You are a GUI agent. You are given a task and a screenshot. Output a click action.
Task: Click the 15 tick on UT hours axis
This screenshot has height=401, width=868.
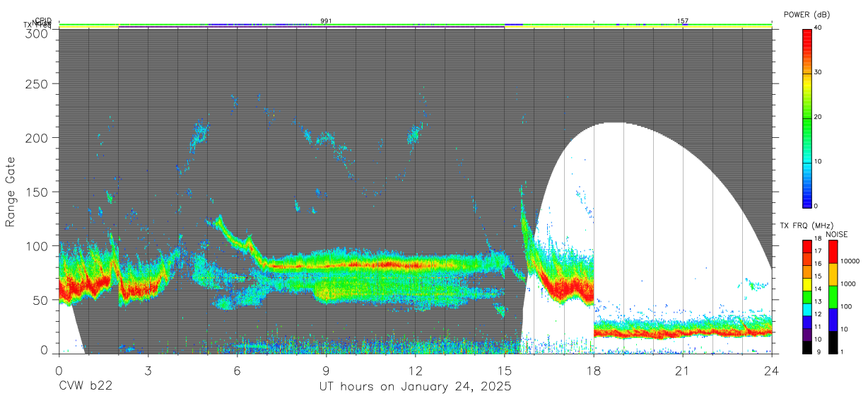point(504,370)
